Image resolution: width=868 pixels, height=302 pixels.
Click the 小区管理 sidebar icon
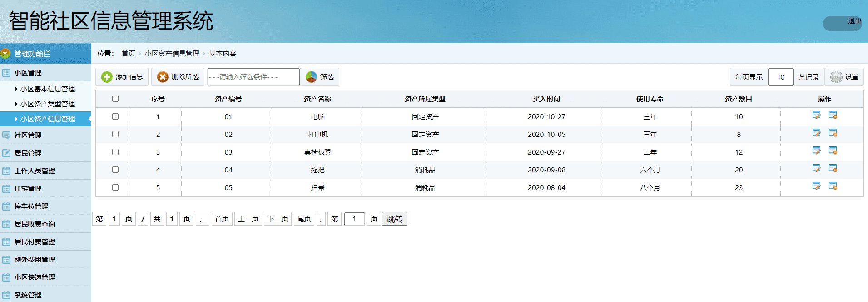(x=6, y=73)
